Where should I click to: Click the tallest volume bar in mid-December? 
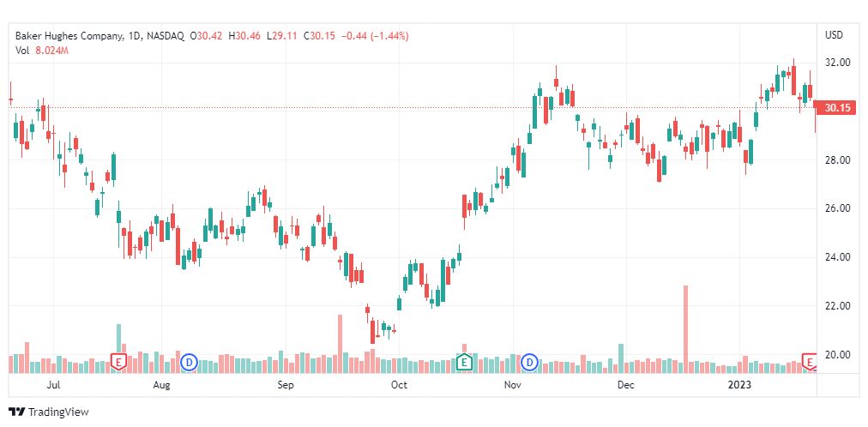pyautogui.click(x=685, y=329)
